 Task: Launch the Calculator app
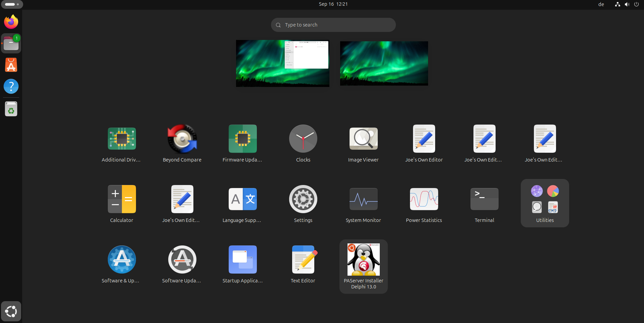click(122, 199)
